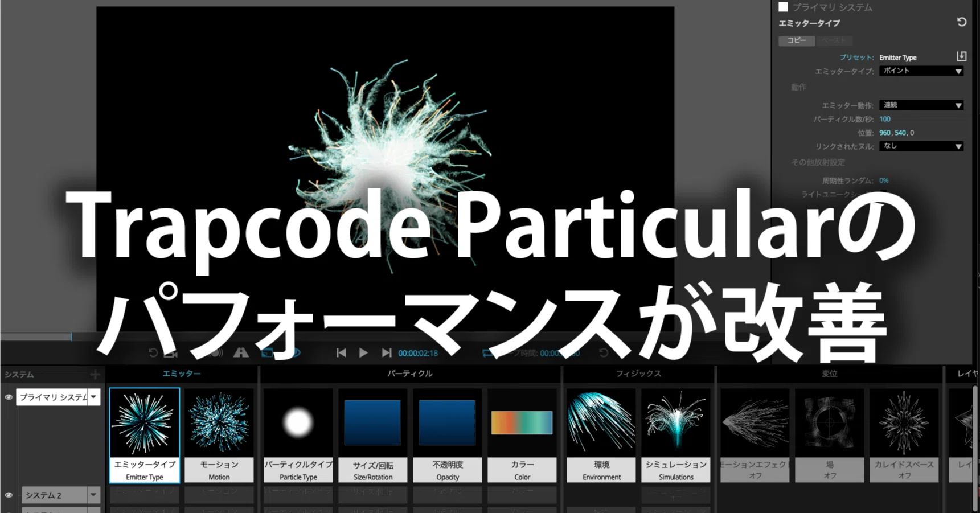980x513 pixels.
Task: Select the Opacity block
Action: click(447, 436)
